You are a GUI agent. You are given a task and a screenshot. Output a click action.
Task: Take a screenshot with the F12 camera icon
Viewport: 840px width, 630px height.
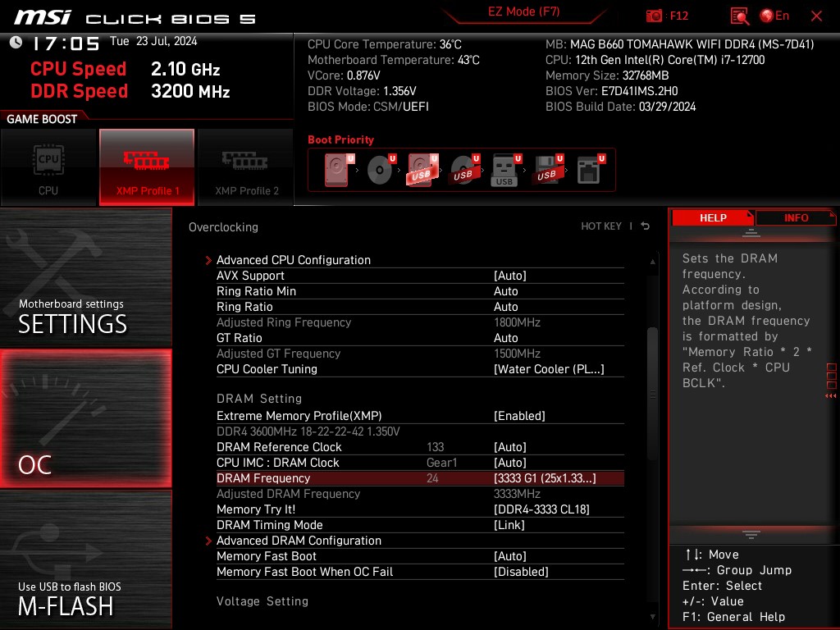(654, 16)
